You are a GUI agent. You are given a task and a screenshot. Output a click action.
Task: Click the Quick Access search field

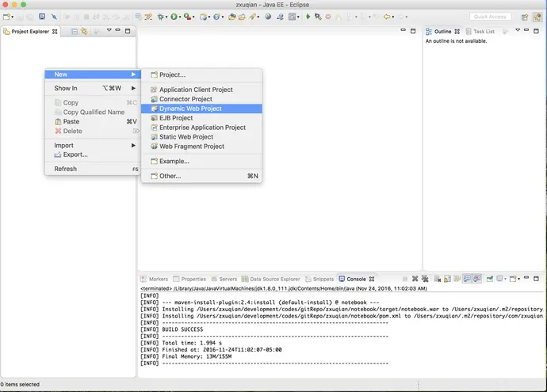490,17
